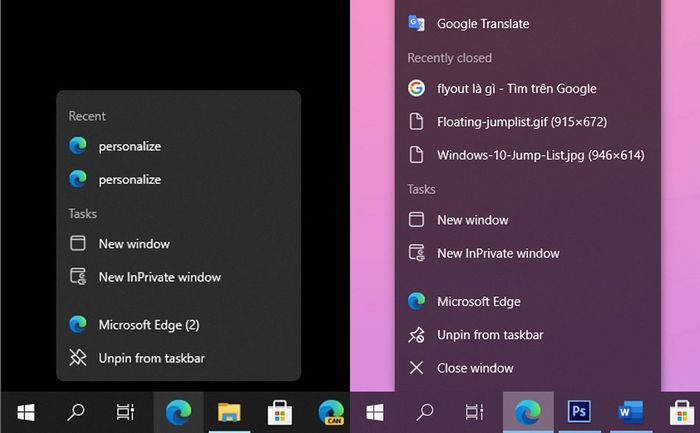Open File Explorer from the taskbar
This screenshot has width=700, height=433.
230,411
